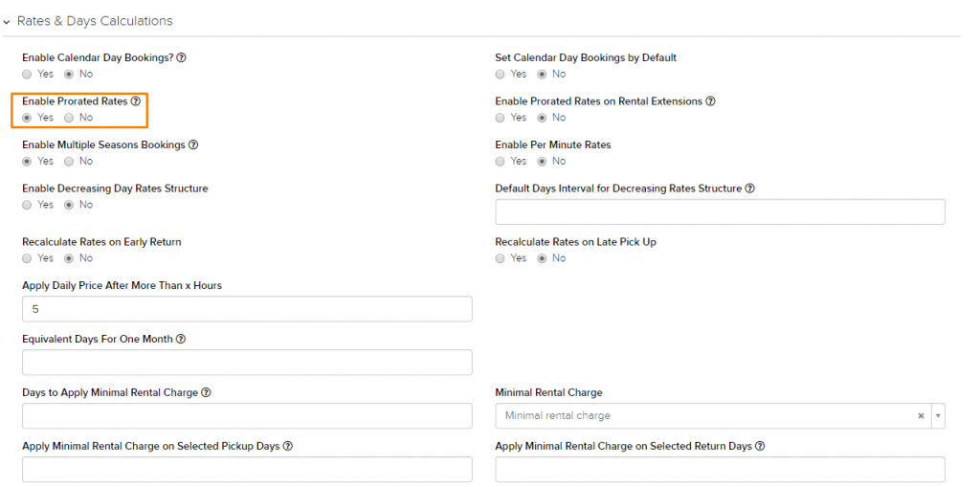Enable Per Minute Rates by choosing Yes

[500, 162]
